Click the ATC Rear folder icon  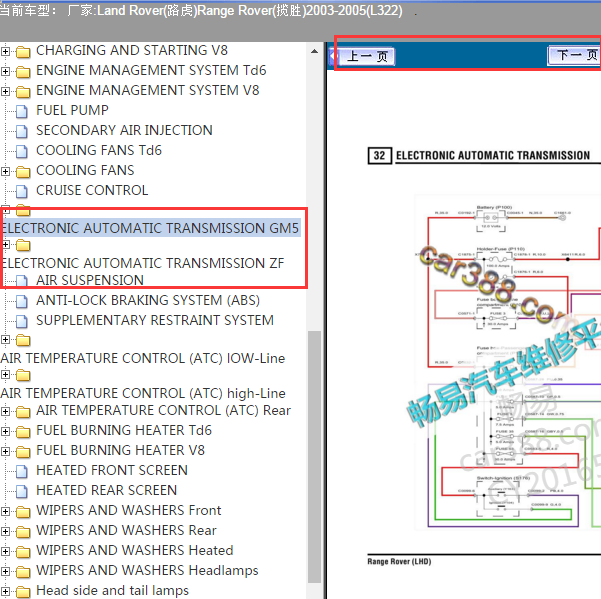coord(23,412)
